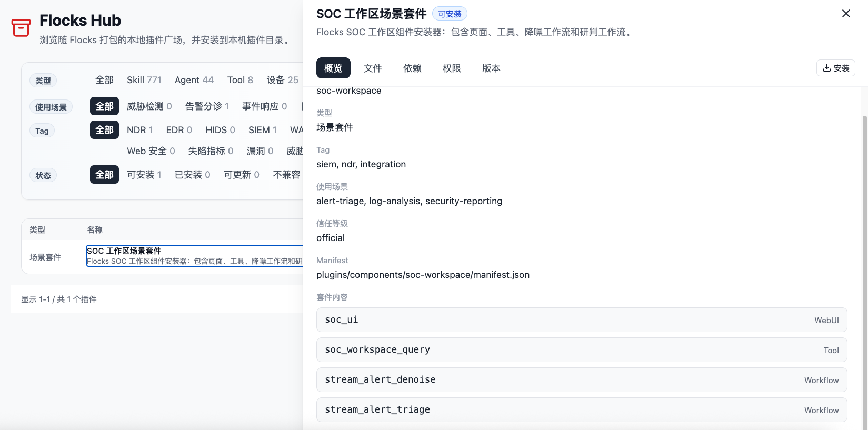Filter type by Skill 771
The image size is (868, 430).
coord(144,80)
